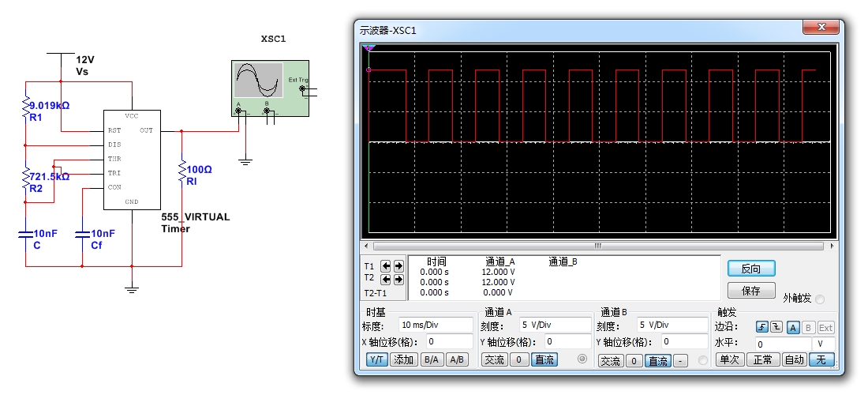The height and width of the screenshot is (395, 868).
Task: Select A/B timebase mode
Action: (x=457, y=359)
